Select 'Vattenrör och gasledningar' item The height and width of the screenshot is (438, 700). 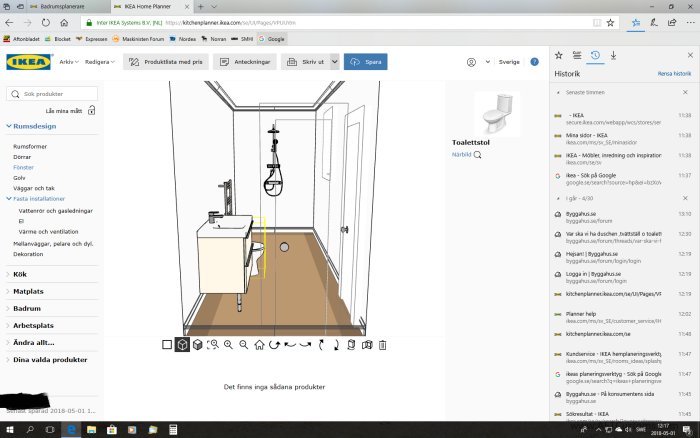tap(55, 211)
